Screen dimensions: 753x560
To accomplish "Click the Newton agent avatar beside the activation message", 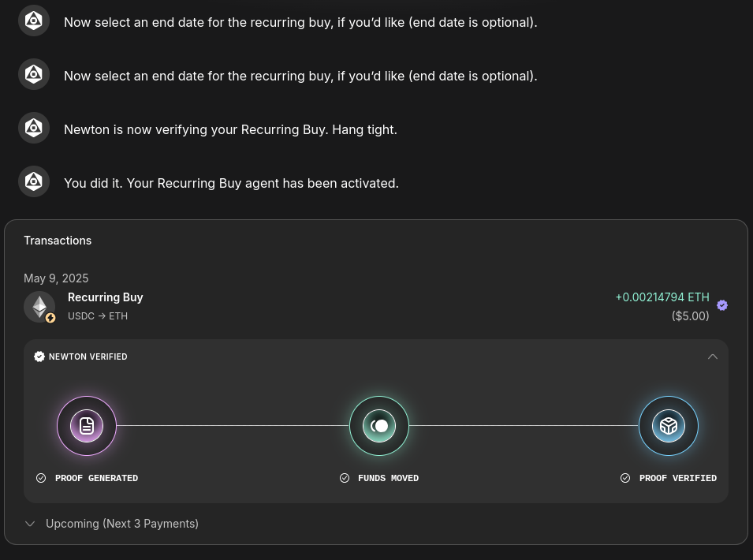I will [x=33, y=181].
